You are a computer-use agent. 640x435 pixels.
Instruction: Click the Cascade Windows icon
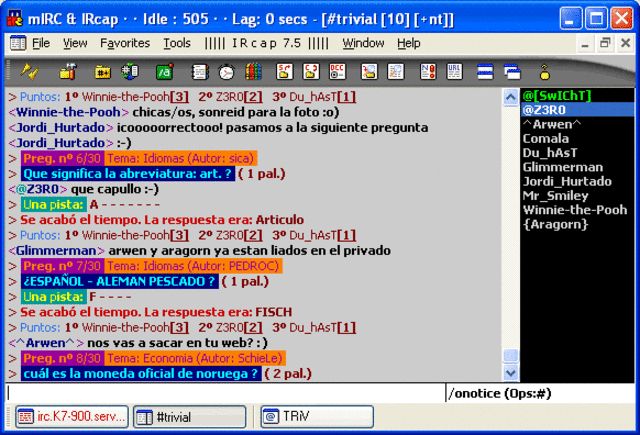[x=512, y=72]
